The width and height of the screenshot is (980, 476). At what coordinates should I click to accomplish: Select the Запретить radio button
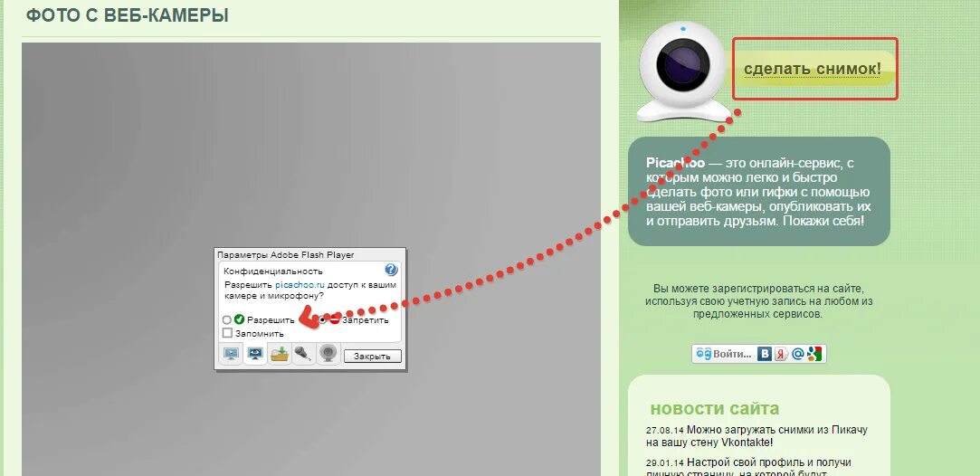tap(322, 319)
